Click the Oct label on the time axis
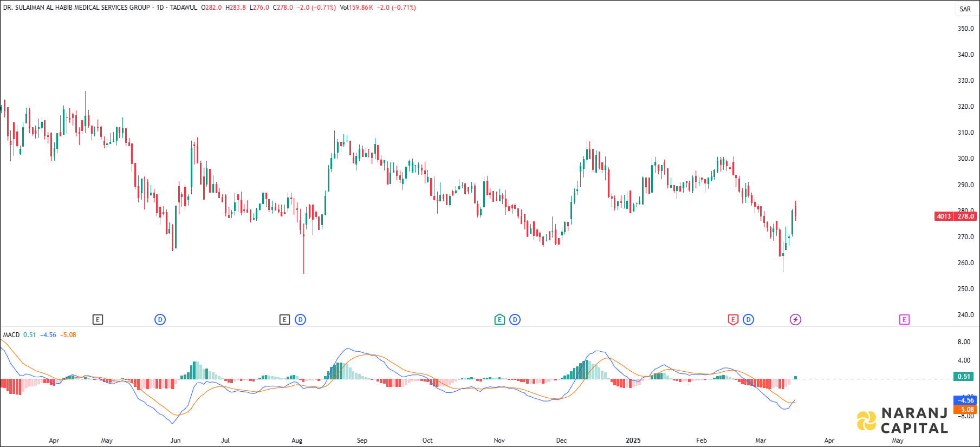The height and width of the screenshot is (447, 980). [x=427, y=441]
